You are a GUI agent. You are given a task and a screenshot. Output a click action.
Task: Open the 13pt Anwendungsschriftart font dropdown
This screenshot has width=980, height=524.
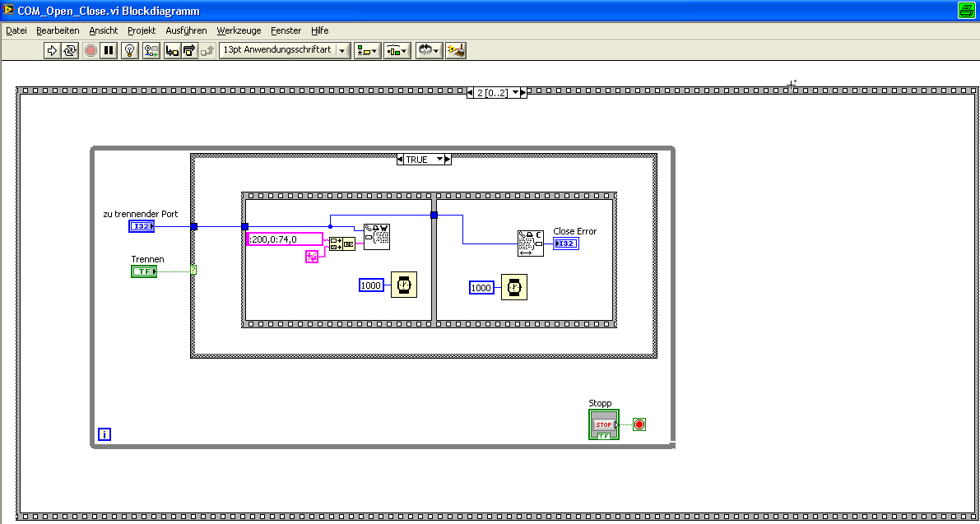pyautogui.click(x=285, y=50)
